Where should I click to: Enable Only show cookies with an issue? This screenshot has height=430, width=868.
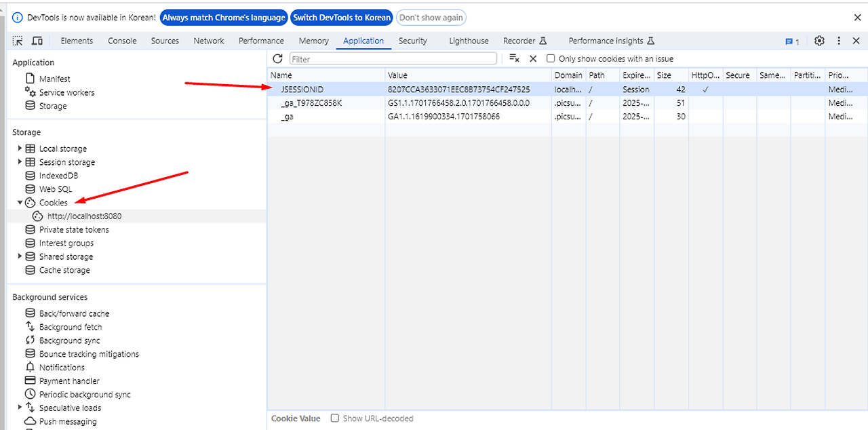tap(551, 58)
